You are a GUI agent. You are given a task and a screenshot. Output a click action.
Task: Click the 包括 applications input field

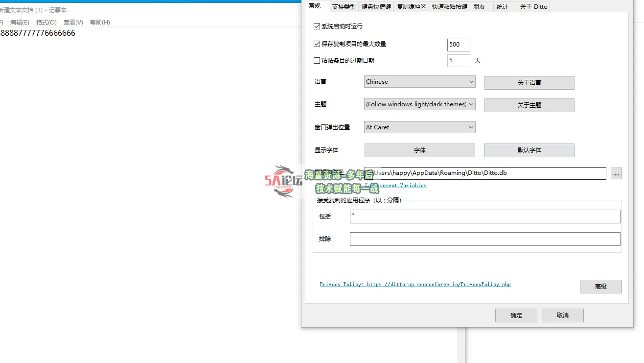coord(485,217)
